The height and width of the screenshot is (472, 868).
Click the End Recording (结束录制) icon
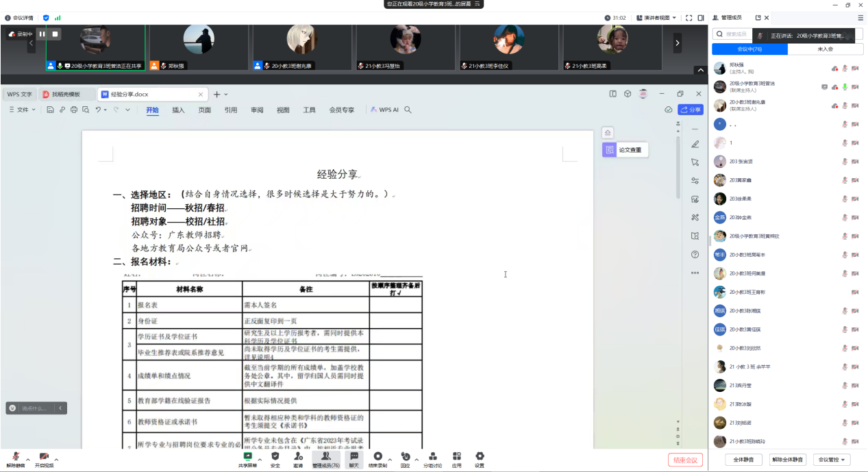click(377, 456)
